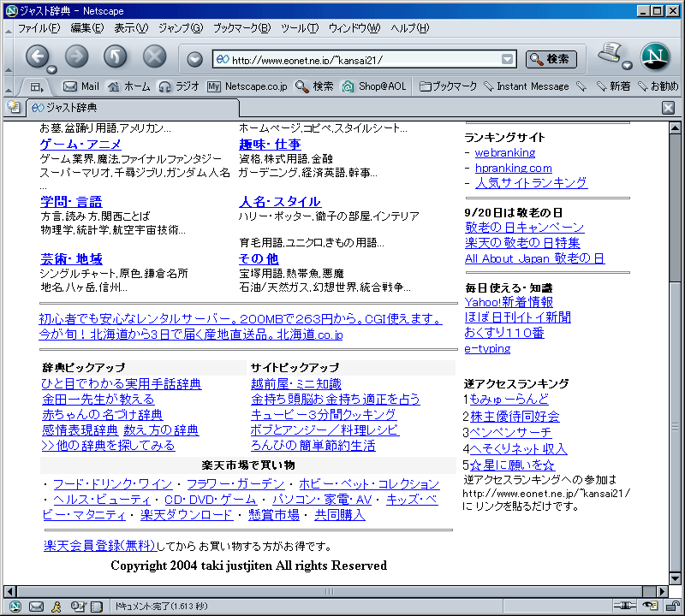Follow the webranking link

(x=505, y=153)
